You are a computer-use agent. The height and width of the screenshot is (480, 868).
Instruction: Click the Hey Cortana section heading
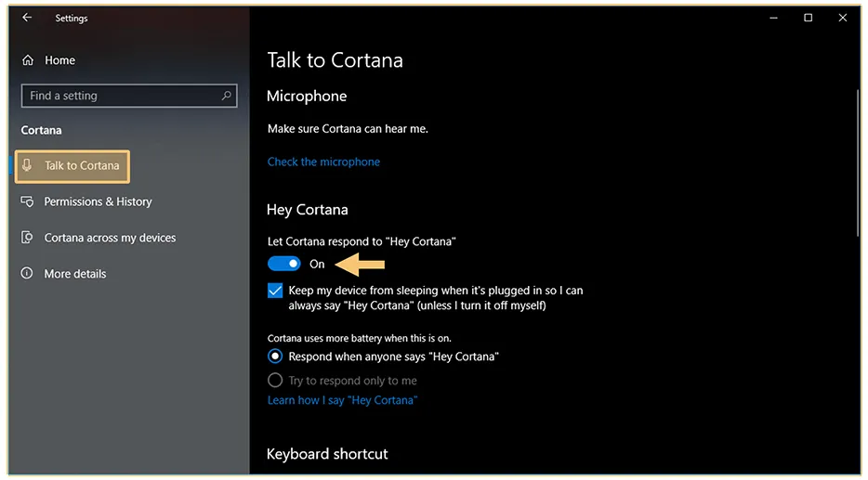[308, 210]
